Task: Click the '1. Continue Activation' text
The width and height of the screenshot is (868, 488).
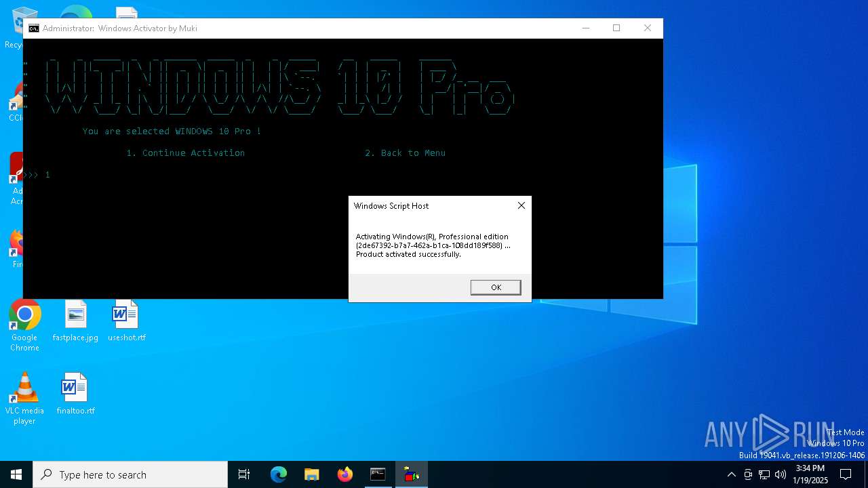Action: point(185,153)
